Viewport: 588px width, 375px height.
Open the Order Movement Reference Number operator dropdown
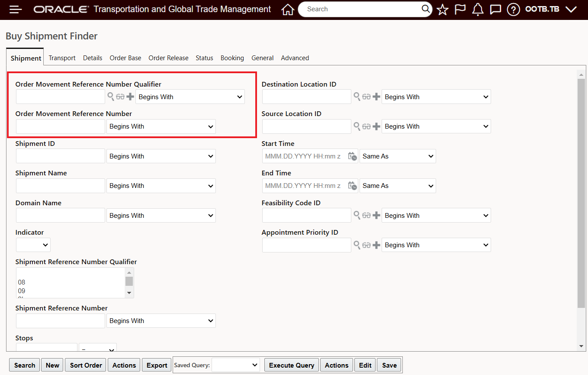click(x=161, y=126)
